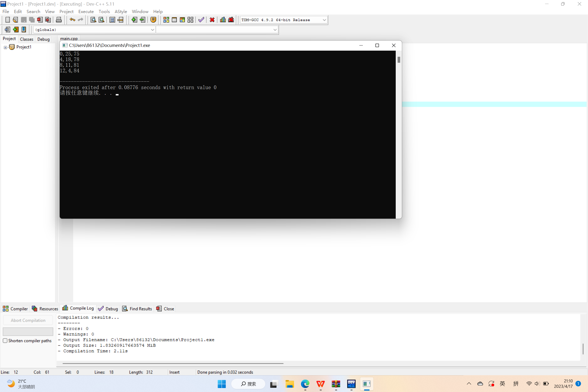The width and height of the screenshot is (588, 392).
Task: Click the console window vertical scrollbar thumb
Action: tap(399, 59)
